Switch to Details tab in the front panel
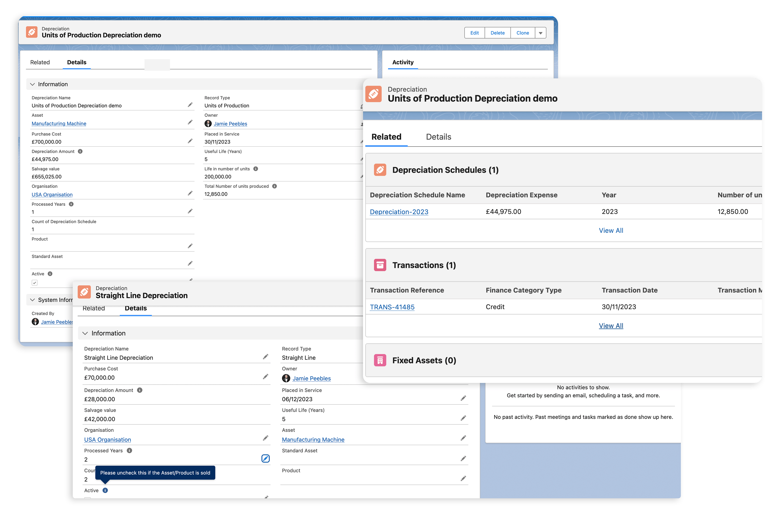The width and height of the screenshot is (772, 532). [438, 137]
